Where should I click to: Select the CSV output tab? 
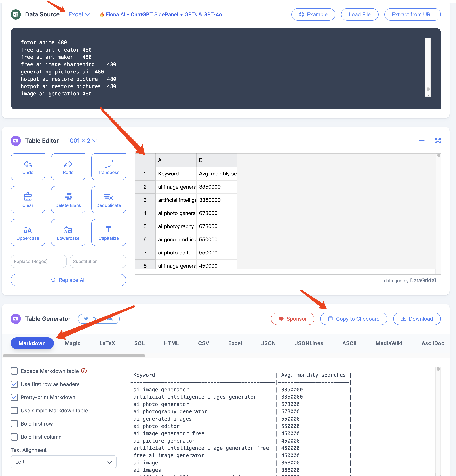click(x=204, y=343)
